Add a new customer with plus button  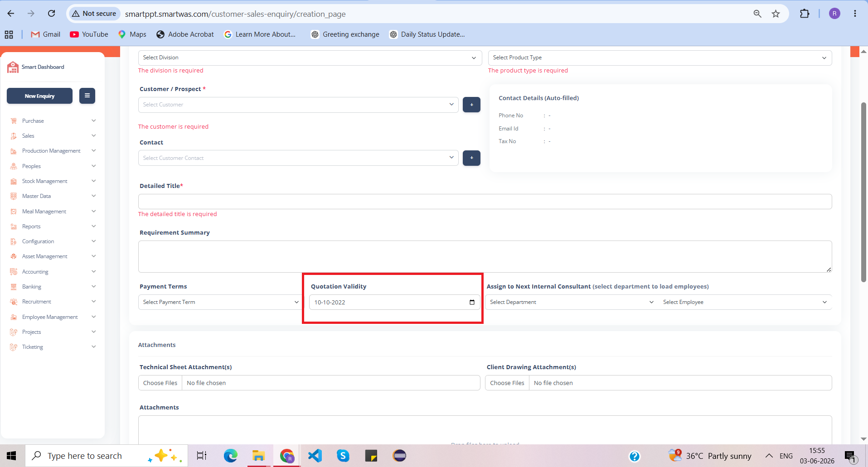click(x=471, y=105)
